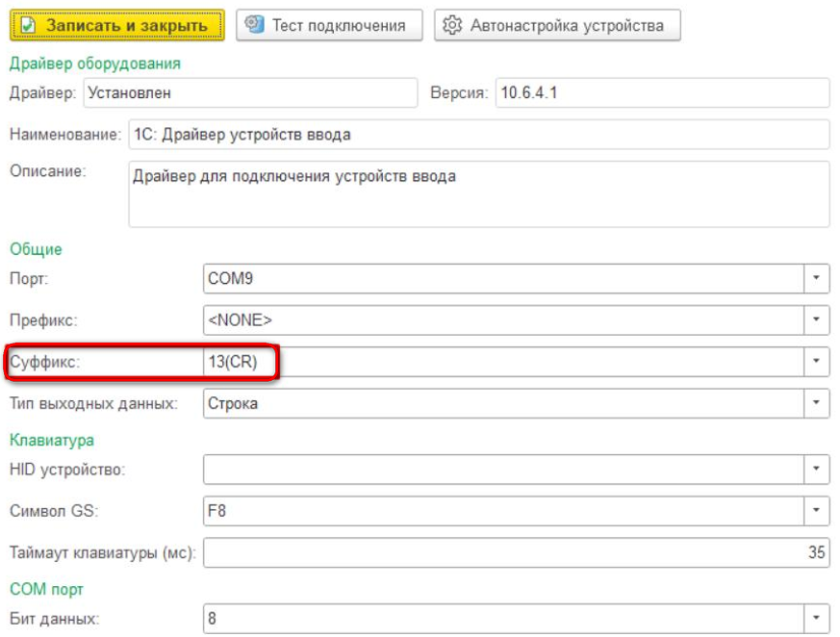The height and width of the screenshot is (637, 840).
Task: Click the Версия: label
Action: click(460, 92)
